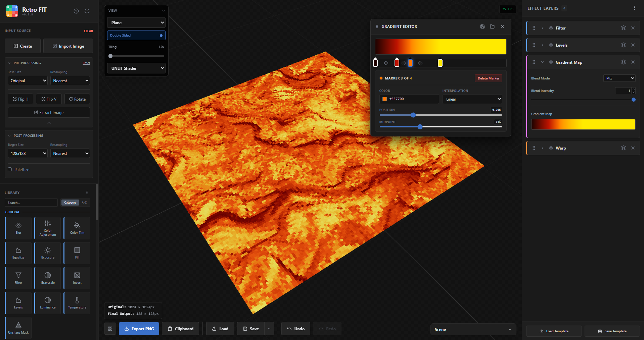Screen dimensions: 644x340
Task: Add the Unsharp Mask effect
Action: click(x=18, y=328)
